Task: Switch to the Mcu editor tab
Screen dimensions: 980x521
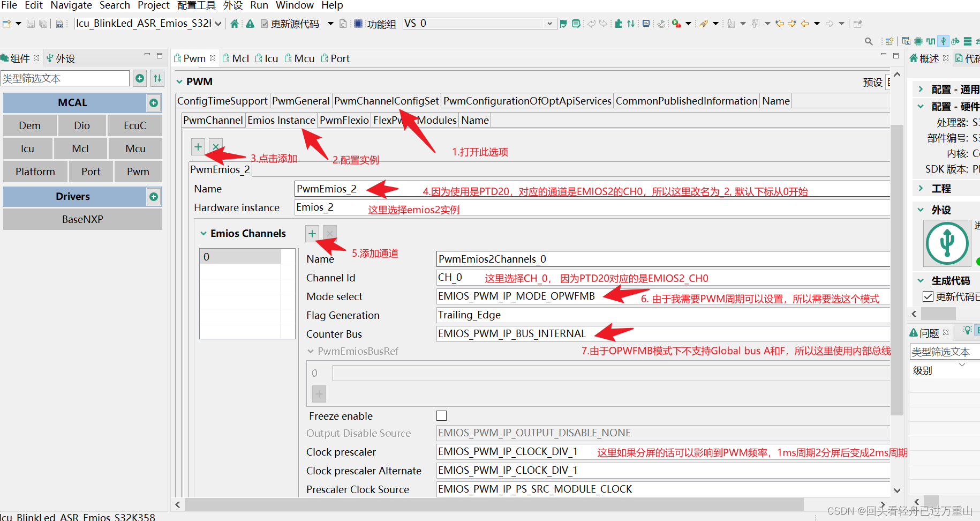Action: (304, 58)
